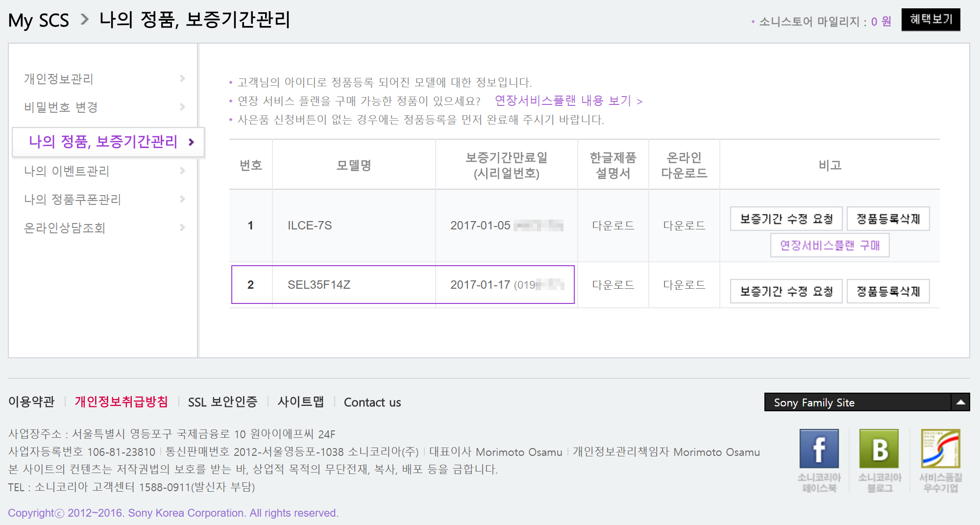
Task: Delete product registration for ILCE-7S
Action: (888, 219)
